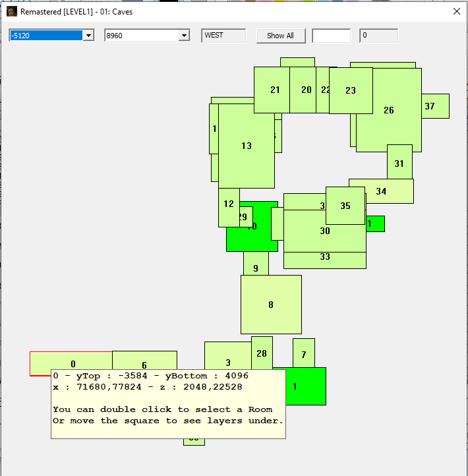Select room 7 rectangle
Viewport: 468px width, 476px height.
tap(304, 353)
